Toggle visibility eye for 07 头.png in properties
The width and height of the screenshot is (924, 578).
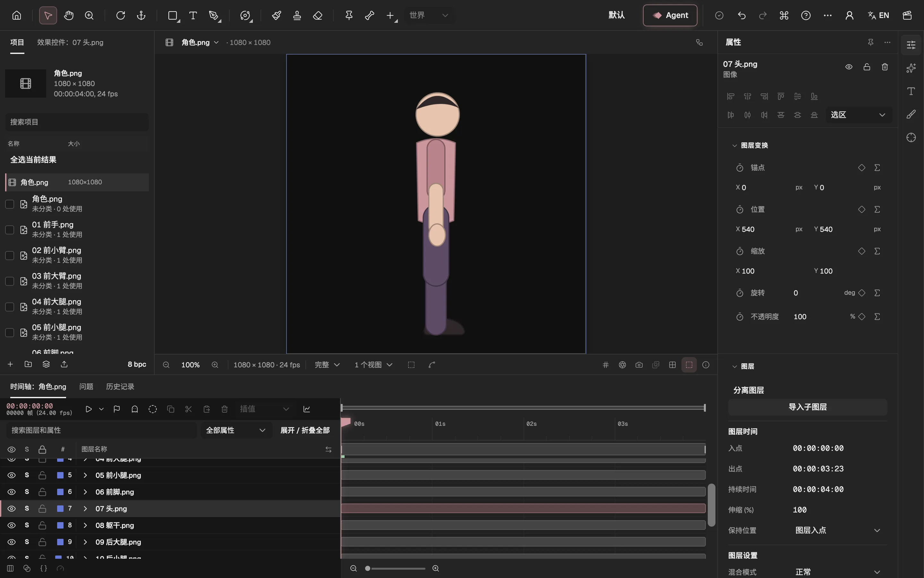click(849, 67)
